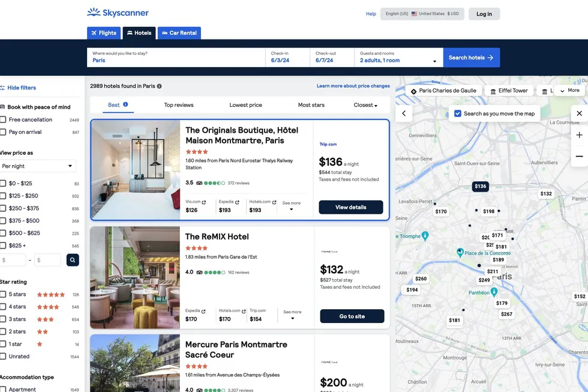Open Hotels.com external link icon on ReMIX Hotel
Viewport: 588px width, 392px height.
pos(244,311)
